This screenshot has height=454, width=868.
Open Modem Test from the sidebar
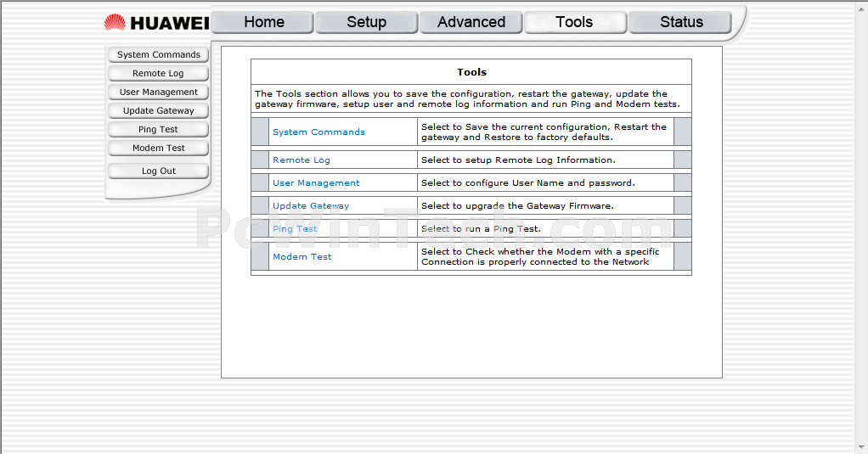[158, 149]
